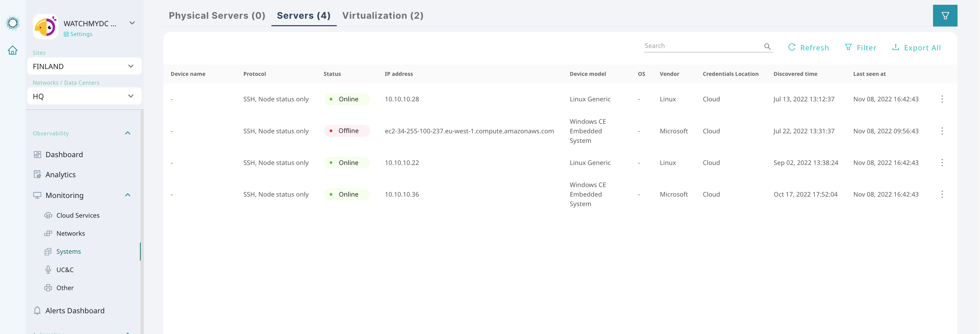980x334 pixels.
Task: Open the Analytics section icon
Action: pyautogui.click(x=37, y=174)
